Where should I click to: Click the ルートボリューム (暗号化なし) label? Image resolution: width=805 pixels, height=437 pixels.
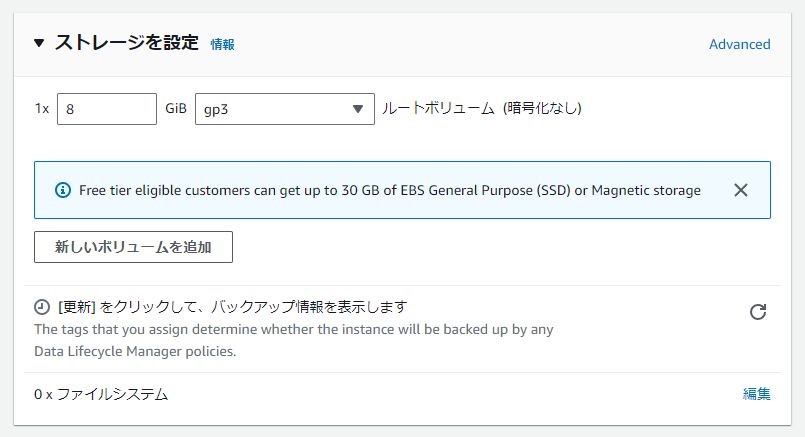(482, 108)
